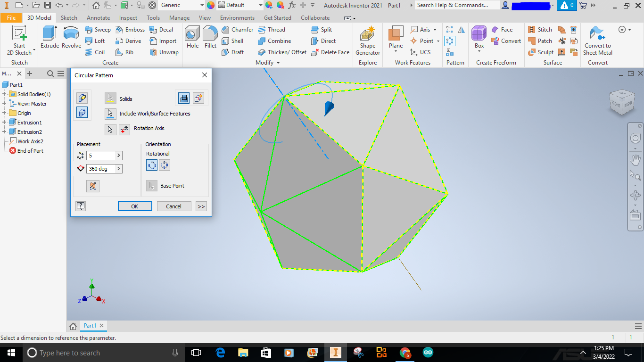
Task: Expand the Extrusion1 node
Action: pos(5,123)
